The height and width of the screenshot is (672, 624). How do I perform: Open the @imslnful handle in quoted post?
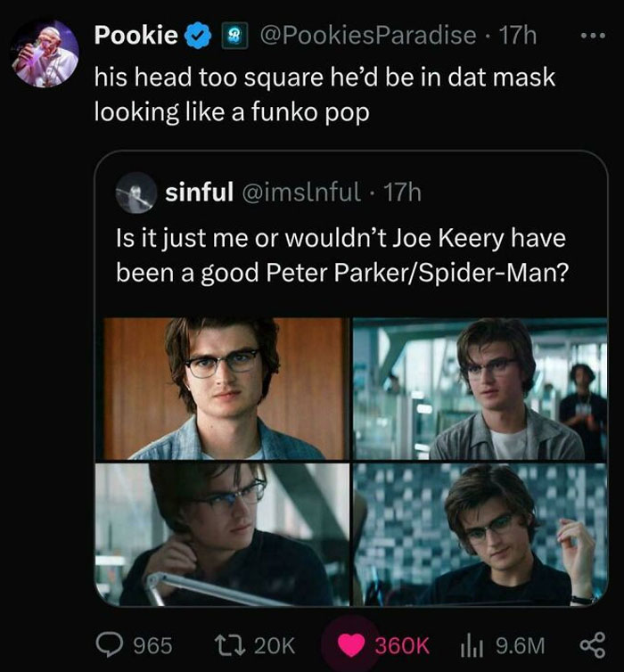click(301, 192)
